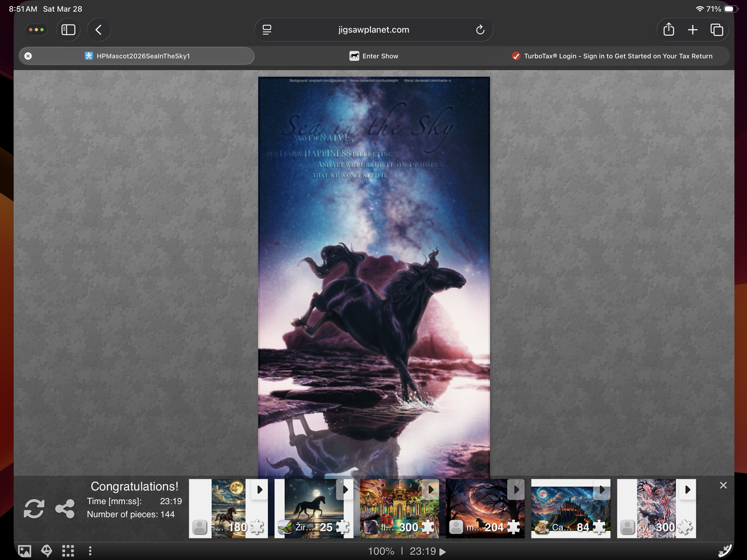Image resolution: width=747 pixels, height=560 pixels.
Task: Switch to the Enter Show tab
Action: [374, 56]
